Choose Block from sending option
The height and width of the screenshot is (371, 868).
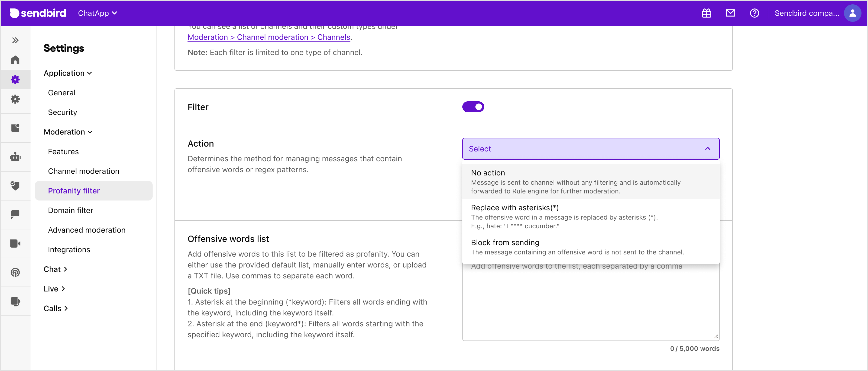click(590, 247)
